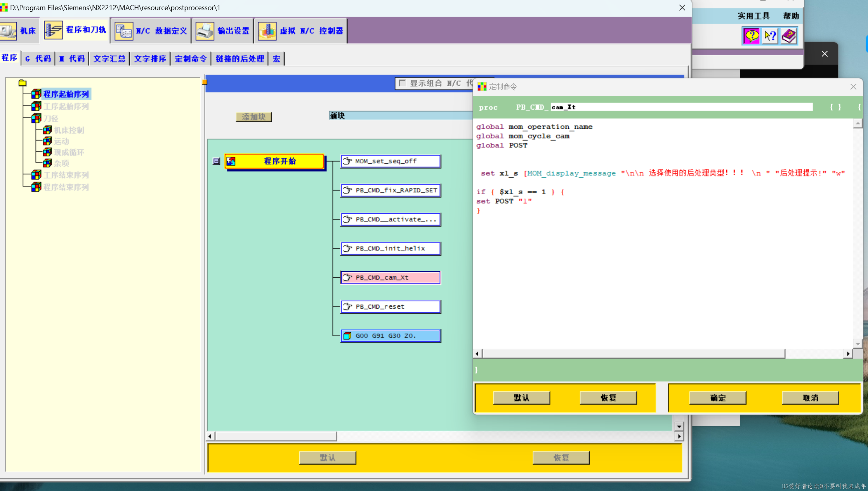Click 恢复 in the 定制命令 dialog
This screenshot has width=868, height=491.
(608, 398)
